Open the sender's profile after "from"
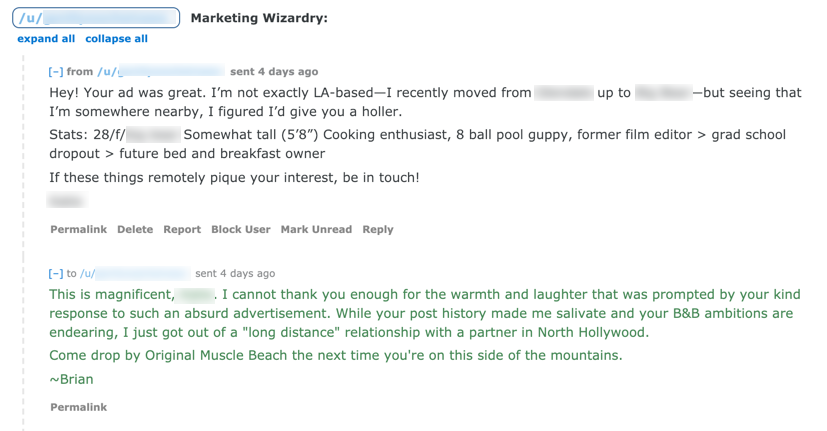 pos(160,72)
